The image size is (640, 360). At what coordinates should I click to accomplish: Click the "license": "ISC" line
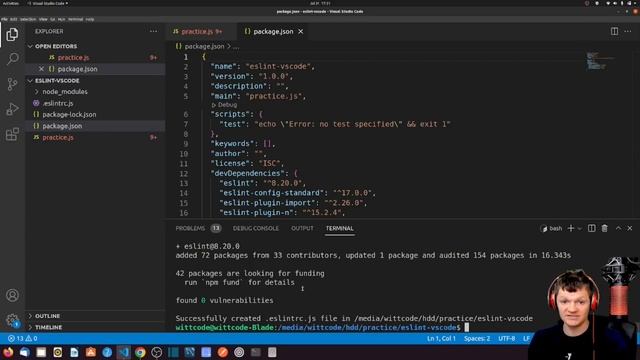point(247,164)
